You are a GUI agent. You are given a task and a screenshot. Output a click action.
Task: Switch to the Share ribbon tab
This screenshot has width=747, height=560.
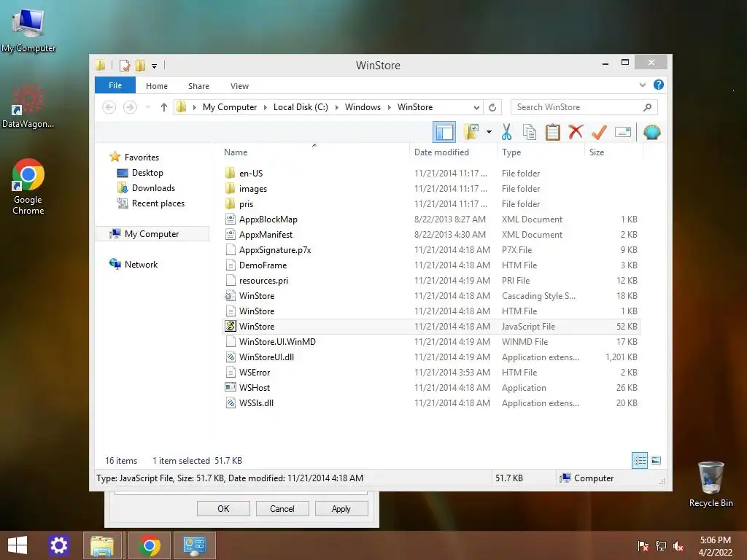coord(198,86)
